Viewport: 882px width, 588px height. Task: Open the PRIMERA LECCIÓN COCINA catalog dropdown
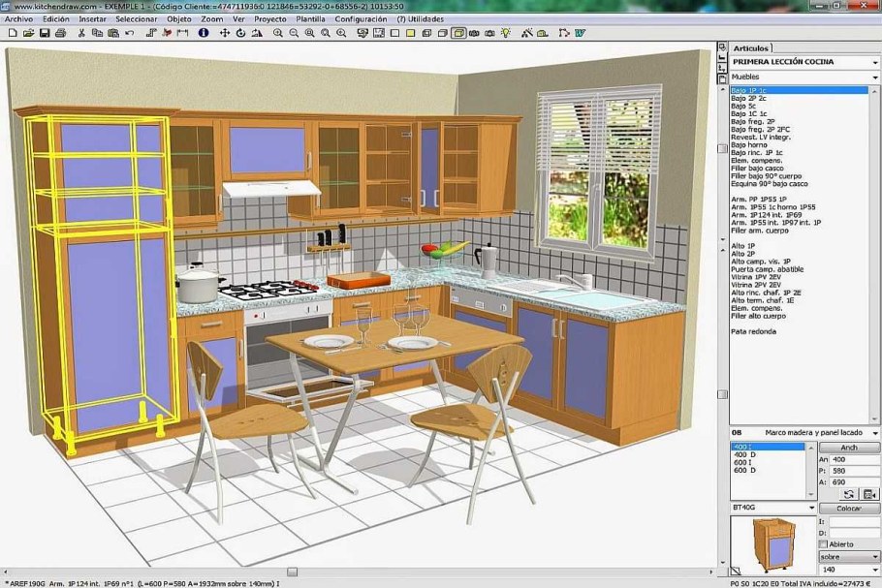pyautogui.click(x=874, y=61)
